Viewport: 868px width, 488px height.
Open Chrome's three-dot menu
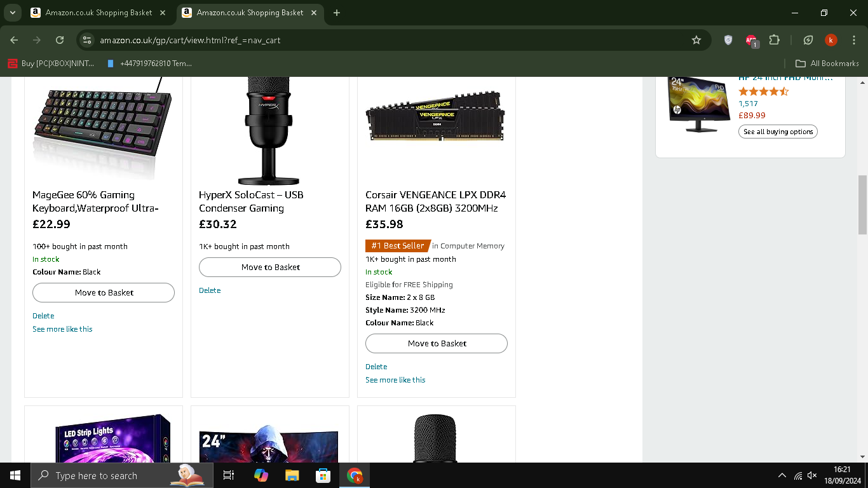pyautogui.click(x=853, y=40)
